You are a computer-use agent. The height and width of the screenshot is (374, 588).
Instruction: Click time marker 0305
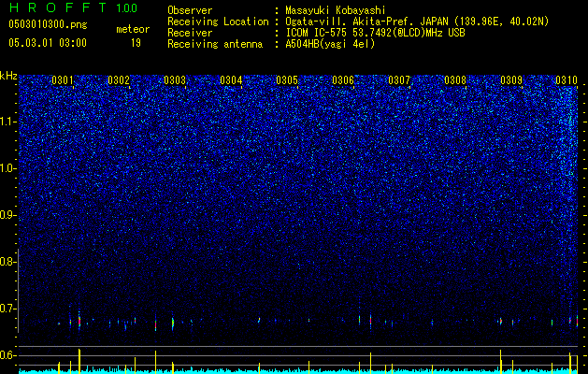pyautogui.click(x=287, y=80)
